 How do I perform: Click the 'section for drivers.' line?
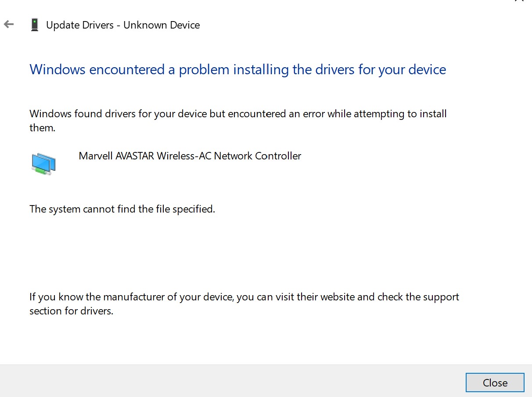click(71, 311)
